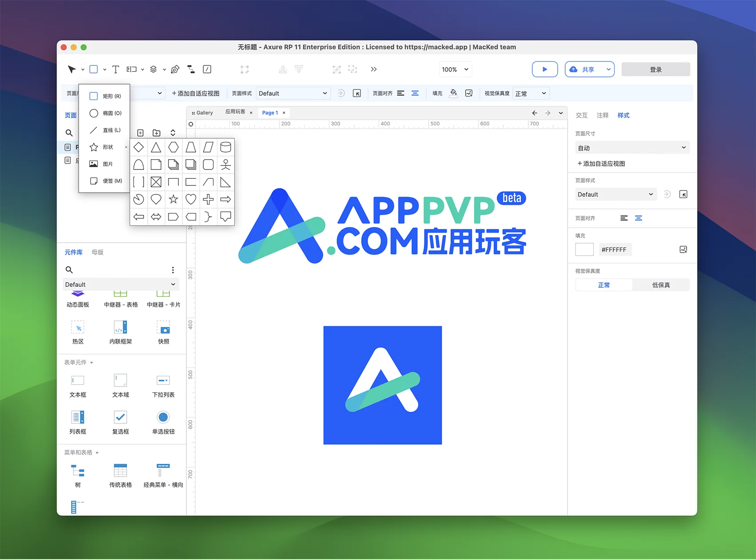Open the page size 自动 dropdown
The width and height of the screenshot is (756, 559).
(632, 148)
